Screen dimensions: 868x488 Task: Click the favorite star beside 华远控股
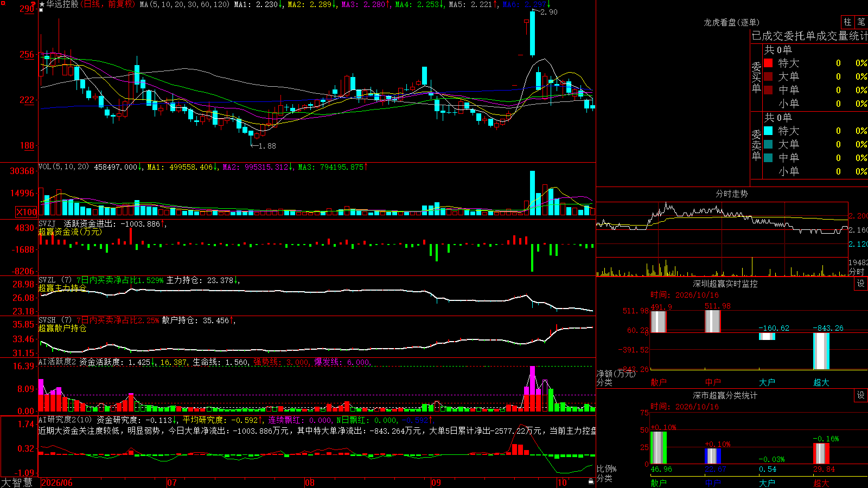pyautogui.click(x=42, y=4)
